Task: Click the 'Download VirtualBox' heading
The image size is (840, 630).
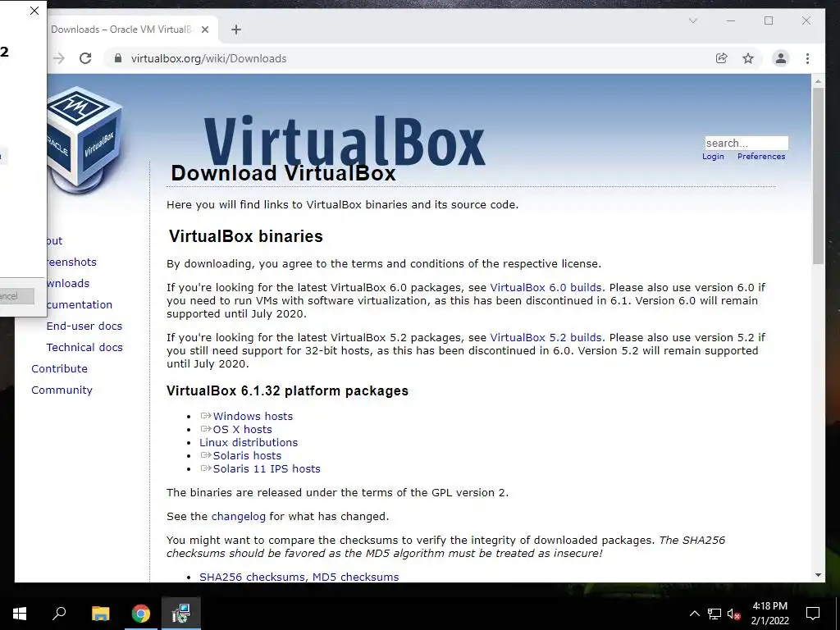Action: point(283,173)
